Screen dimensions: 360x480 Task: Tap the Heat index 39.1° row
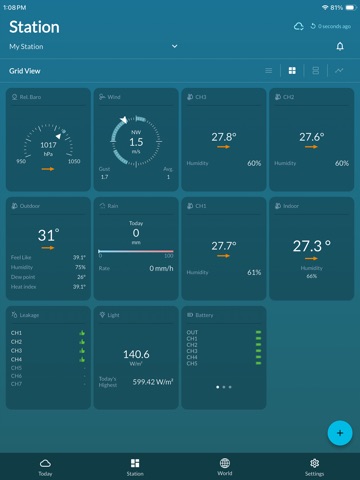(48, 287)
